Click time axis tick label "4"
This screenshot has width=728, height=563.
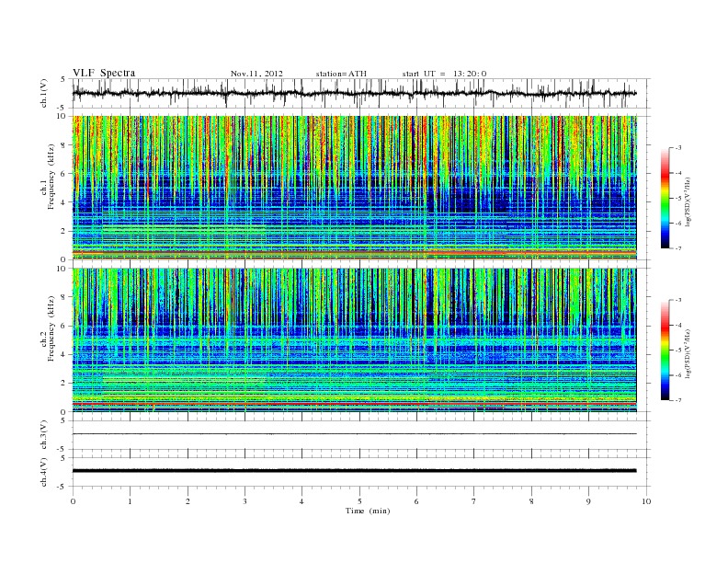click(301, 501)
